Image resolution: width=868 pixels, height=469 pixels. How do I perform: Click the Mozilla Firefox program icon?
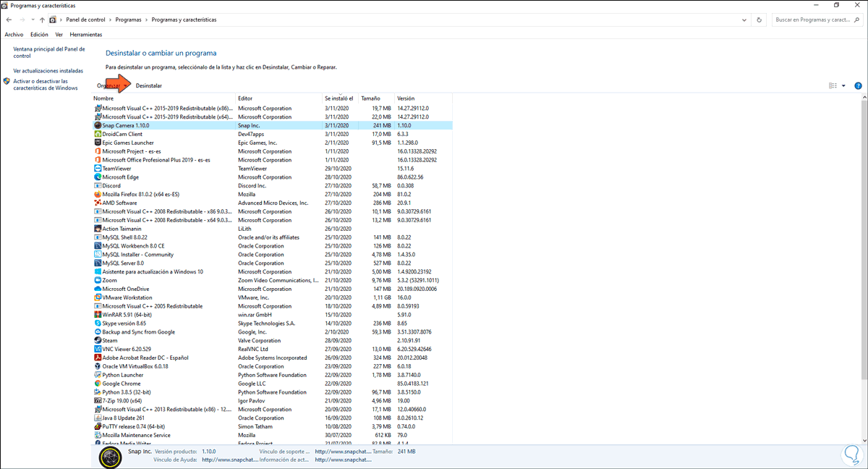coord(98,194)
